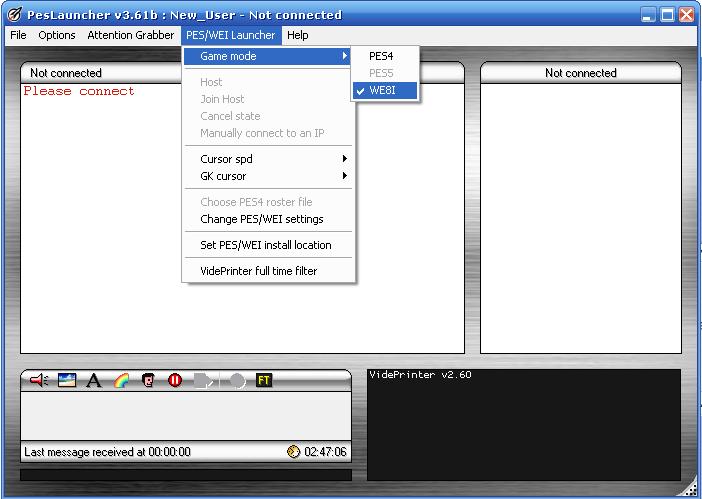This screenshot has width=702, height=499.
Task: Click the picture image icon in chat toolbar
Action: 67,380
